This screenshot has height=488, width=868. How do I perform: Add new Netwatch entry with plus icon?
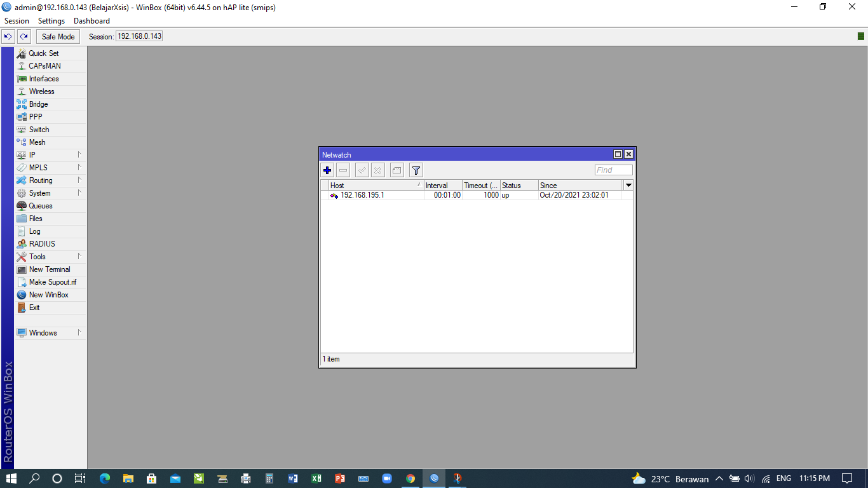(327, 170)
